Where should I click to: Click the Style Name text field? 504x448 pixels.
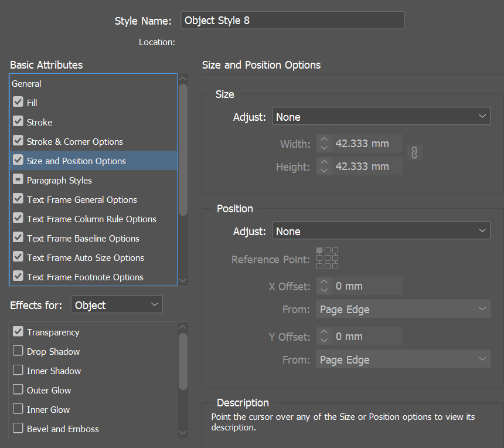292,21
